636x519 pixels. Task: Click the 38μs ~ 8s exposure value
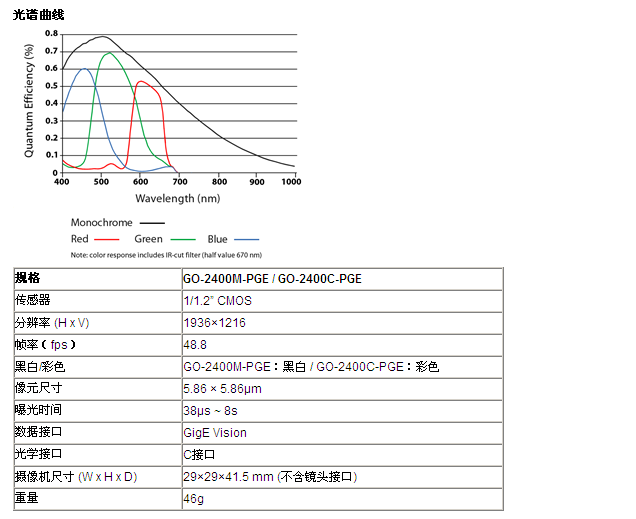pos(210,411)
